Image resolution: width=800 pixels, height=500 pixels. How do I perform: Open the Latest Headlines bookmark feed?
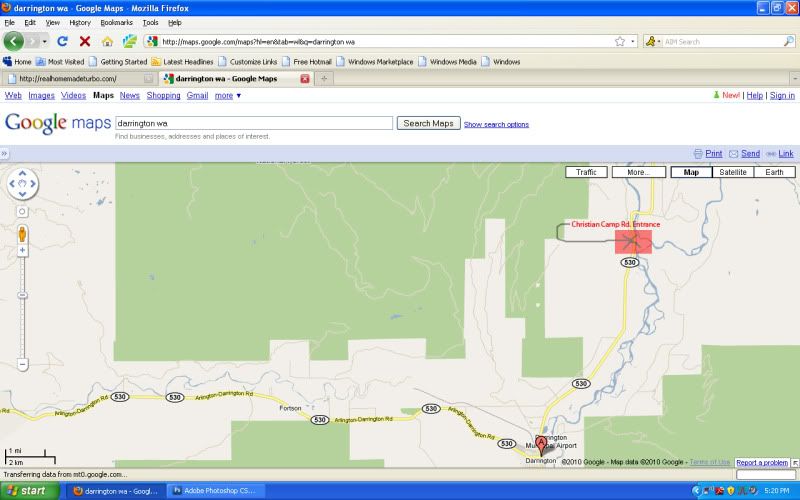[182, 62]
